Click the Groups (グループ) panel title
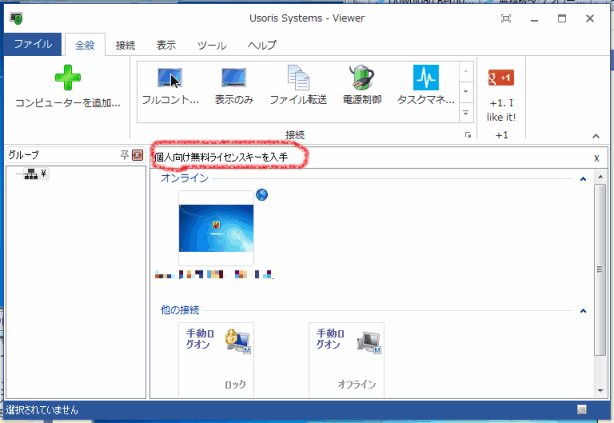Screen dimensions: 614x423 (24, 155)
